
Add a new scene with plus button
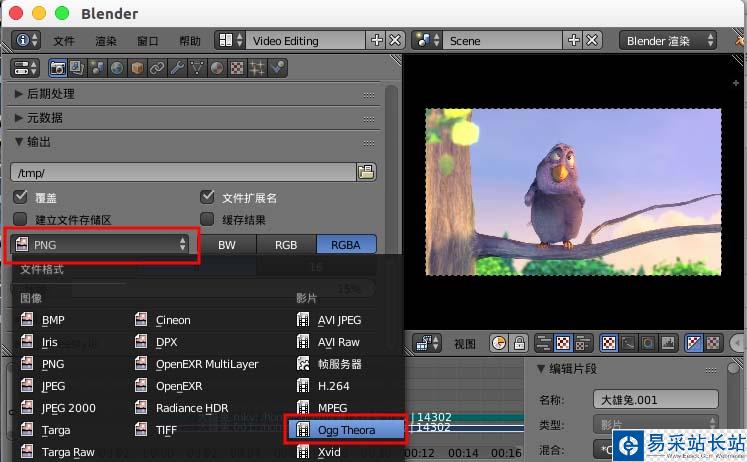tap(573, 40)
